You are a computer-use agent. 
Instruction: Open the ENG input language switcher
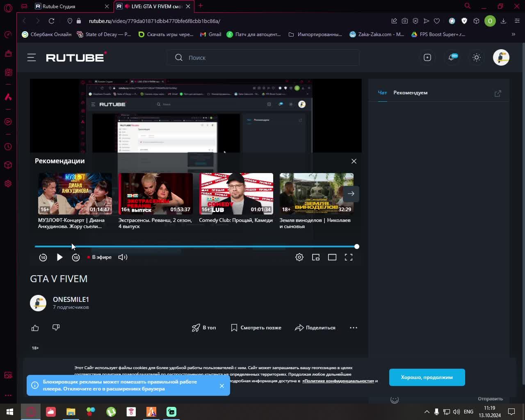(x=468, y=411)
